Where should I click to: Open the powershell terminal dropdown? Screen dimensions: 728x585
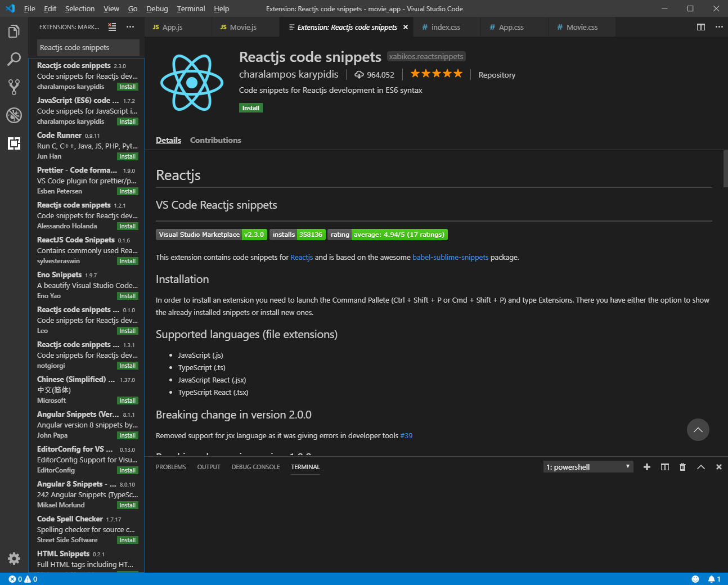point(588,467)
